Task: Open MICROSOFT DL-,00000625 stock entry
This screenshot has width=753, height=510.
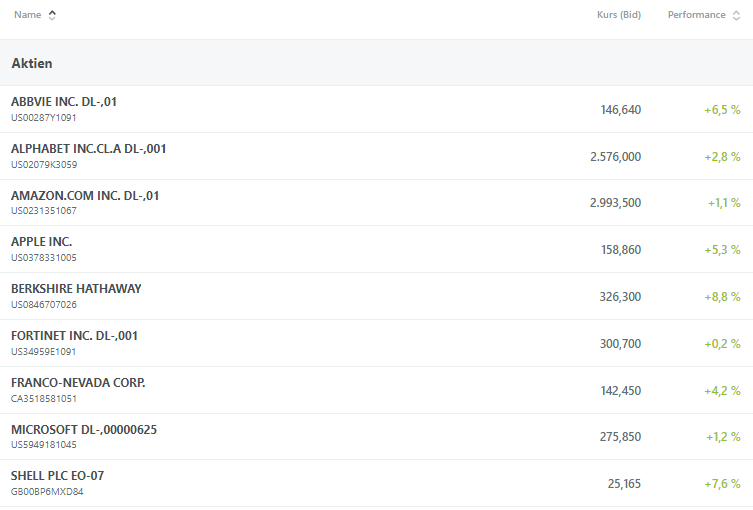Action: pos(84,430)
